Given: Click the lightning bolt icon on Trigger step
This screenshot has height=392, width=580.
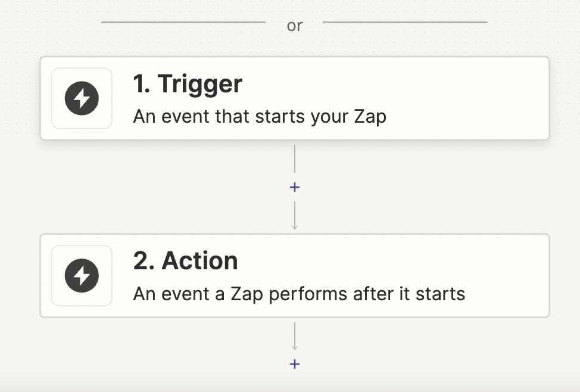Looking at the screenshot, I should pyautogui.click(x=82, y=98).
